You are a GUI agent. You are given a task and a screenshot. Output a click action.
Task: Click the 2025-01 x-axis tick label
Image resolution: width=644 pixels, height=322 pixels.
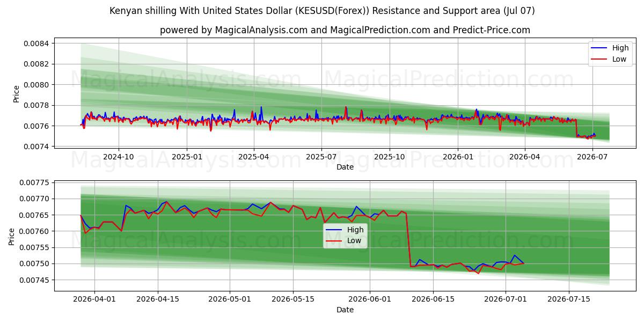pos(187,157)
